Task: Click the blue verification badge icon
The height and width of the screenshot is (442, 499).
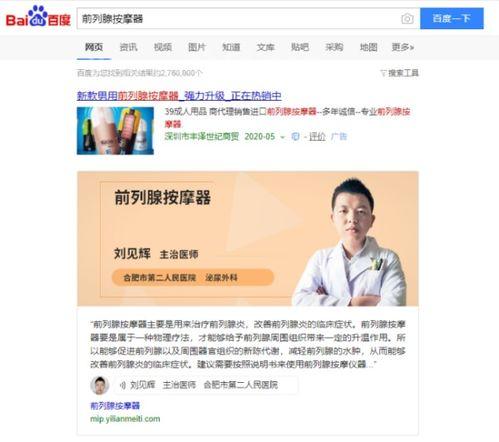Action: point(295,137)
